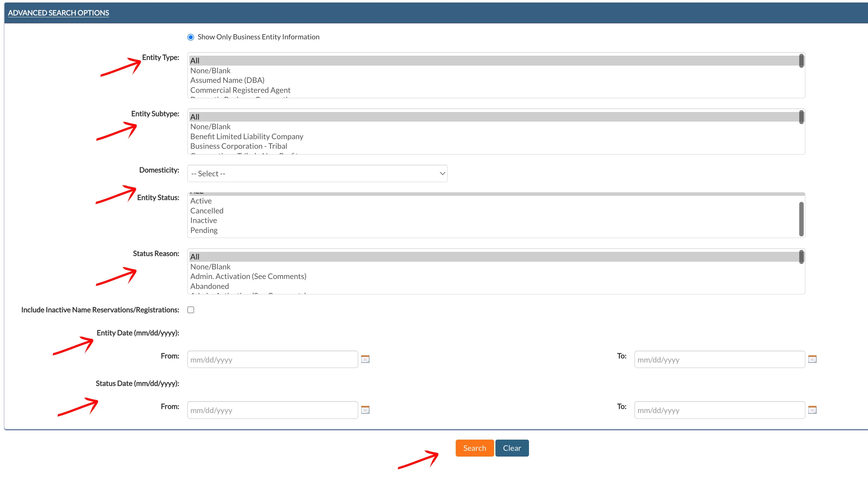868x478 pixels.
Task: Open calendar picker for Status Date From
Action: tap(365, 410)
